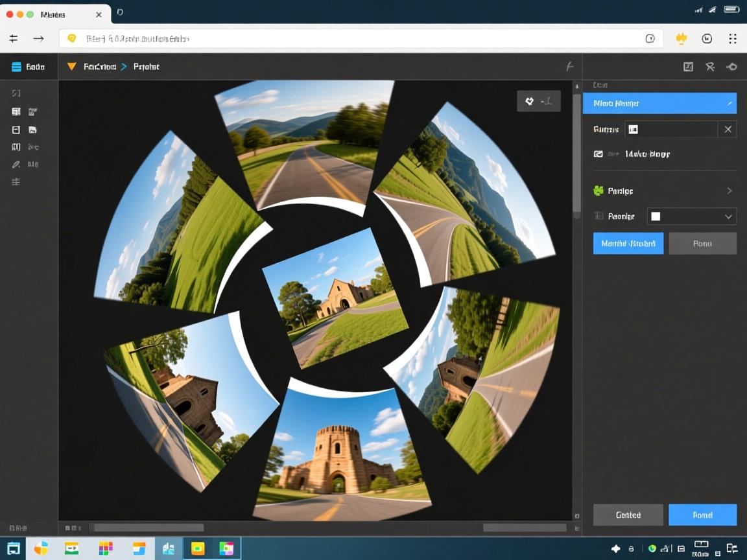This screenshot has height=560, width=747.
Task: Click the square panel icon left of the scissors
Action: coord(688,67)
